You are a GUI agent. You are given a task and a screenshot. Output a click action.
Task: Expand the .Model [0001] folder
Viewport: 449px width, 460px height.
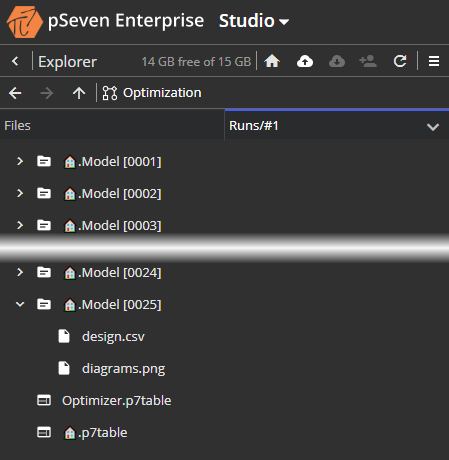click(20, 162)
